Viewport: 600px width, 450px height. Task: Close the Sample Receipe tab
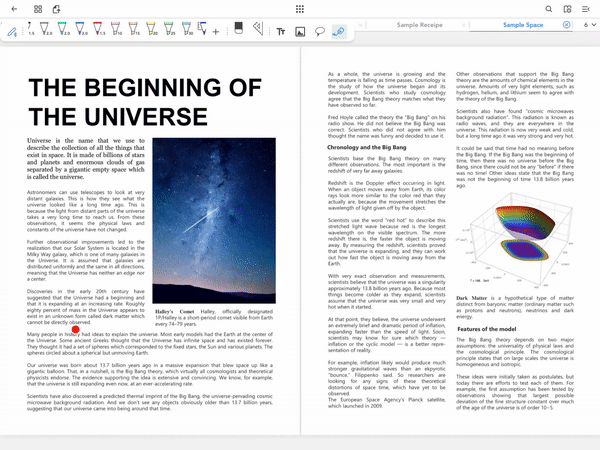(x=464, y=25)
